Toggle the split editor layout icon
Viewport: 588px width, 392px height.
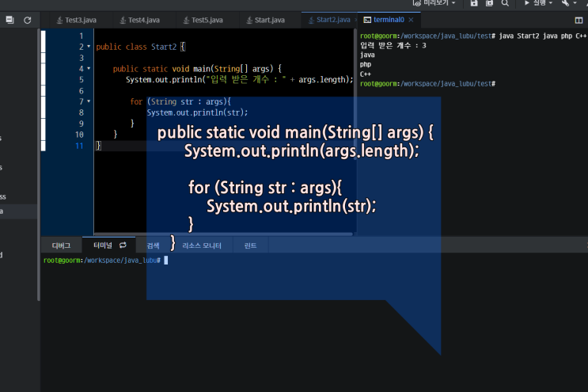pos(579,21)
